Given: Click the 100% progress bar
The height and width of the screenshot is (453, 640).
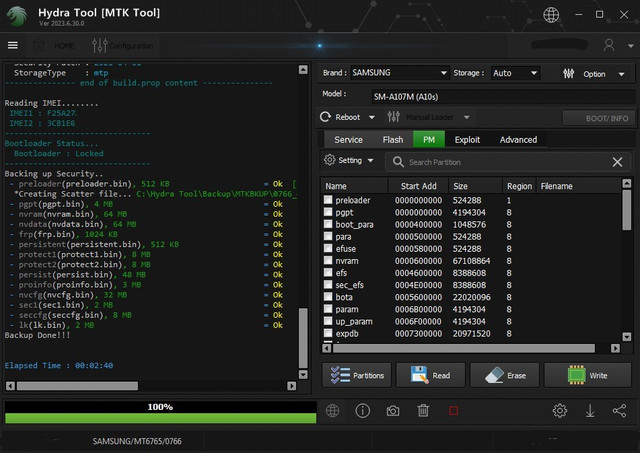Looking at the screenshot, I should pyautogui.click(x=160, y=412).
